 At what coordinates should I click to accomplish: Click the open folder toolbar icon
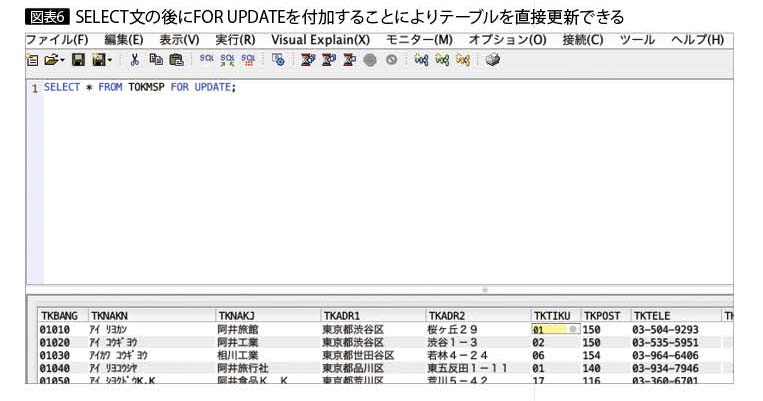49,60
